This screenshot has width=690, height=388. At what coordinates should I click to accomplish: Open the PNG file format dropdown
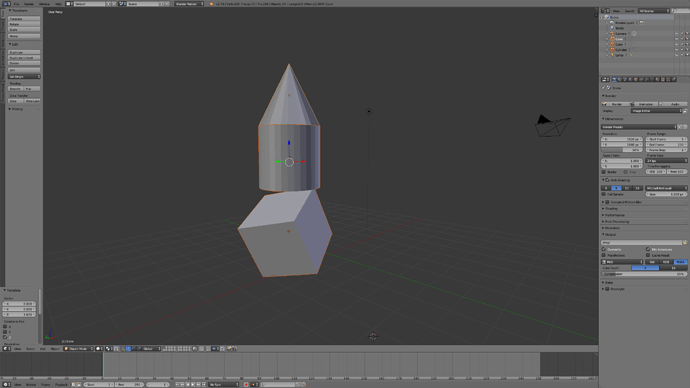click(x=623, y=262)
